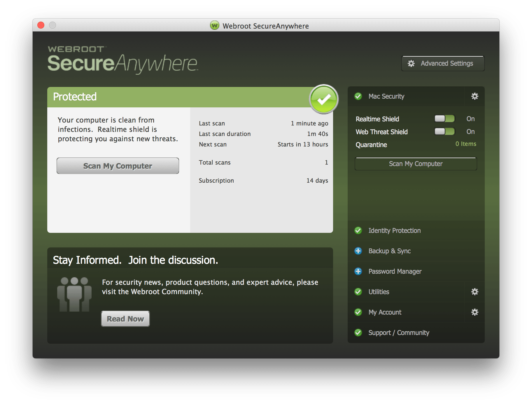Expand the Backup & Sync section
The image size is (532, 405).
point(416,251)
